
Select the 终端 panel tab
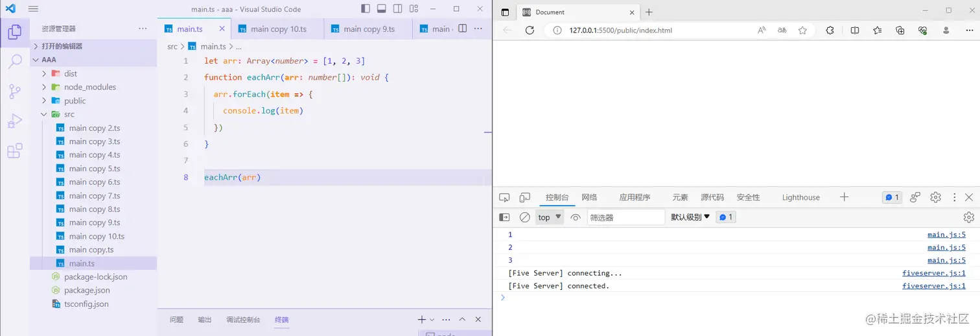(281, 320)
